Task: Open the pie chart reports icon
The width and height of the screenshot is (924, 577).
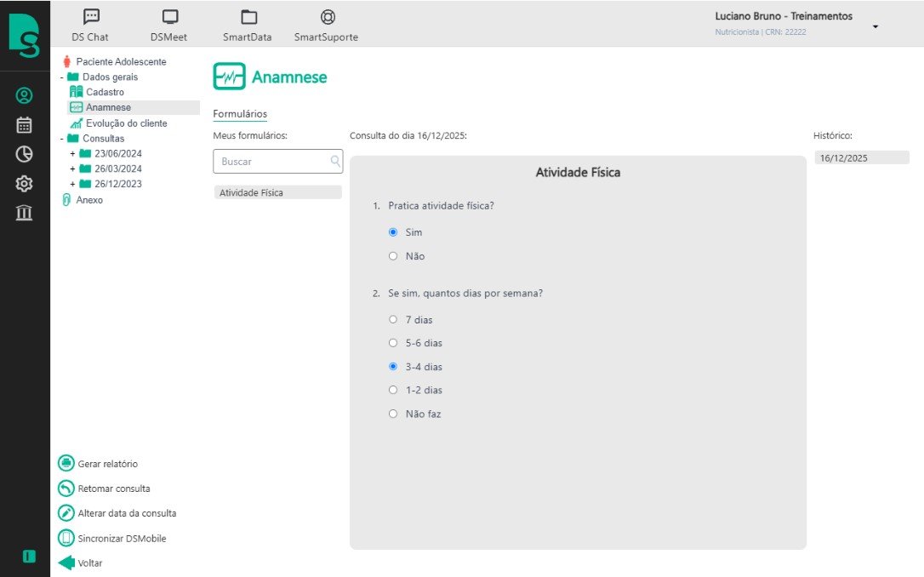Action: pos(24,154)
